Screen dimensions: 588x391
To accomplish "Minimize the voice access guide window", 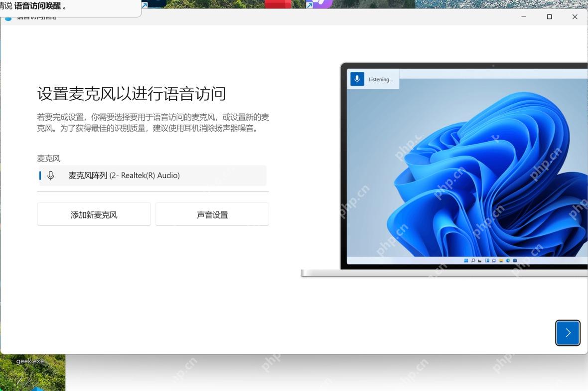I will click(x=524, y=17).
